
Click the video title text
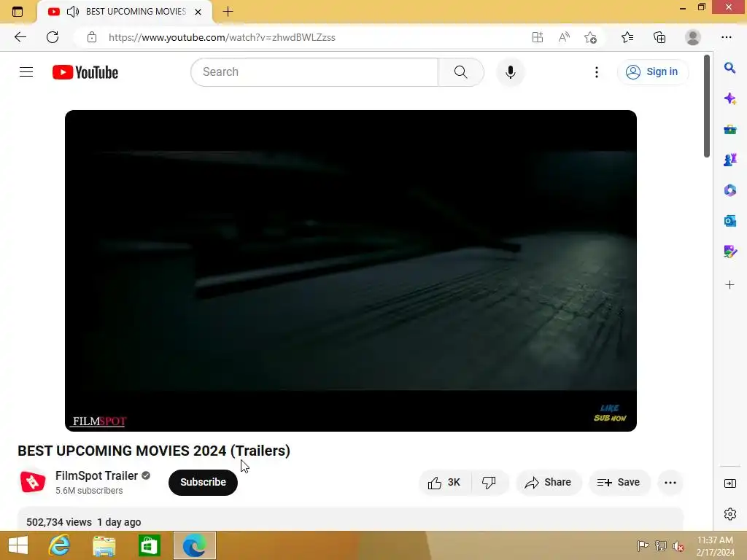pyautogui.click(x=154, y=451)
